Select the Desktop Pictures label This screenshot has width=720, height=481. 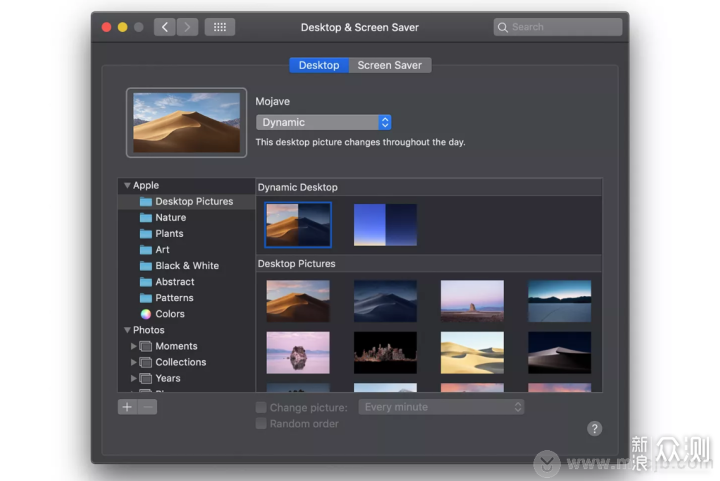pyautogui.click(x=194, y=201)
